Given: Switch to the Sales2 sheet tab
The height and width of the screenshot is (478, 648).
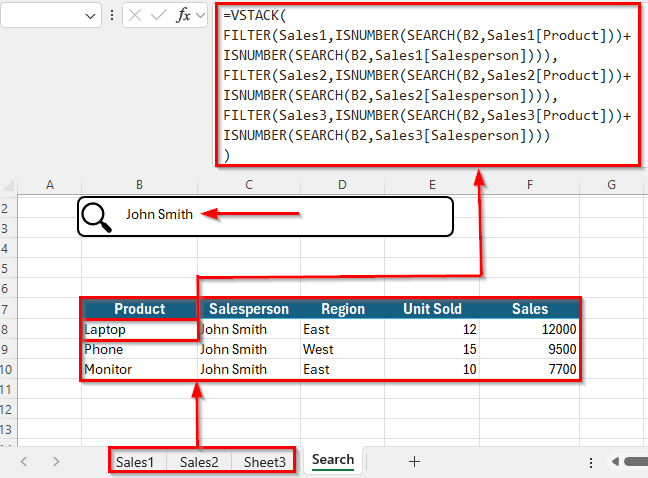Looking at the screenshot, I should 199,462.
